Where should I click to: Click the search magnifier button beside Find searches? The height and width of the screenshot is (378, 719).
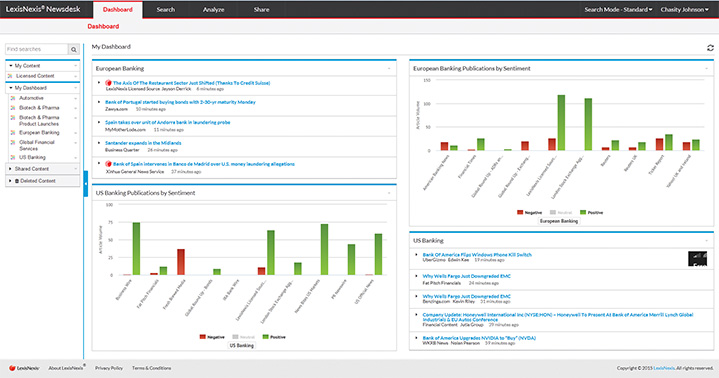click(74, 49)
